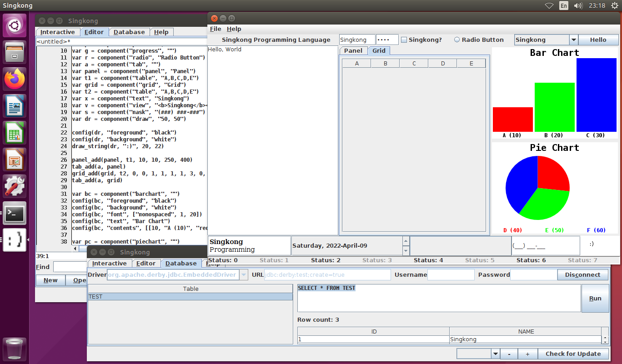
Task: Expand the JDBC Driver dropdown
Action: pos(244,275)
